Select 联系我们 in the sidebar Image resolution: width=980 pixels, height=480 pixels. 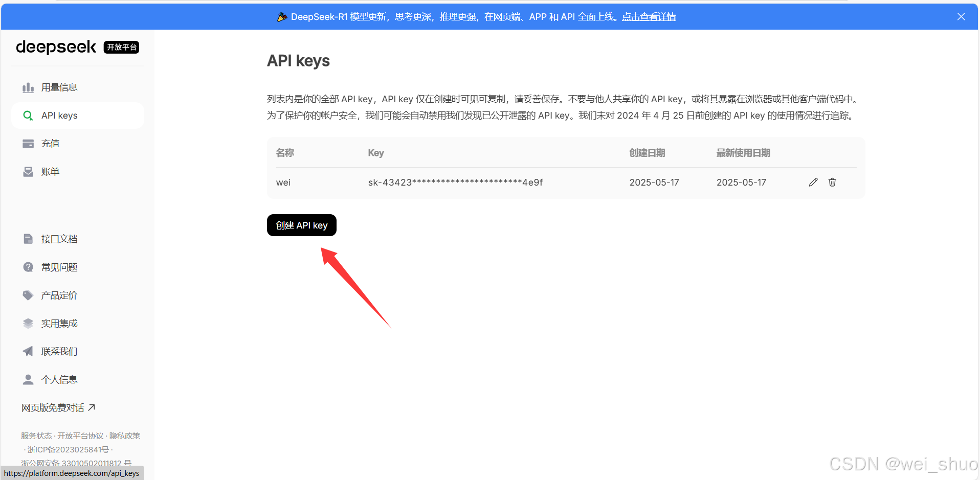pyautogui.click(x=78, y=351)
